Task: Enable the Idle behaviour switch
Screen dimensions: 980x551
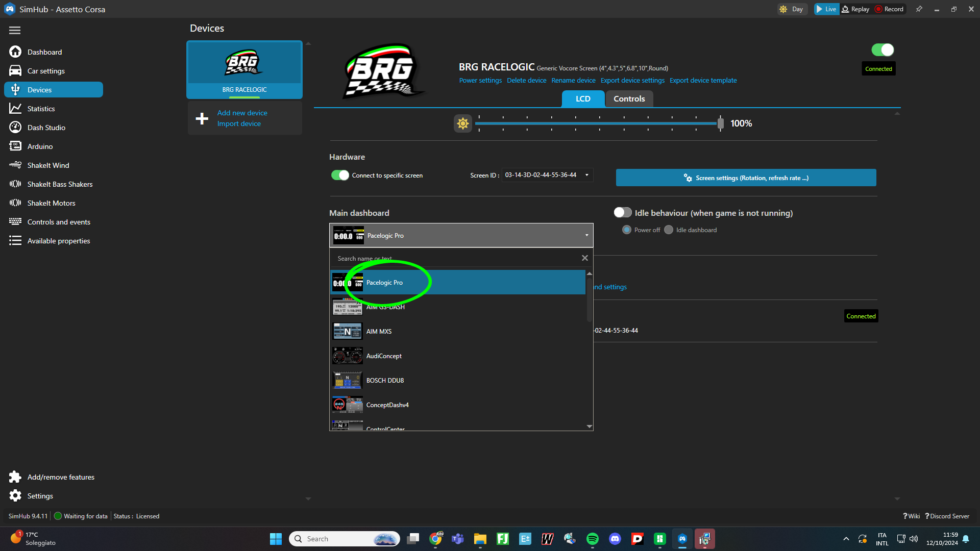Action: pyautogui.click(x=623, y=213)
